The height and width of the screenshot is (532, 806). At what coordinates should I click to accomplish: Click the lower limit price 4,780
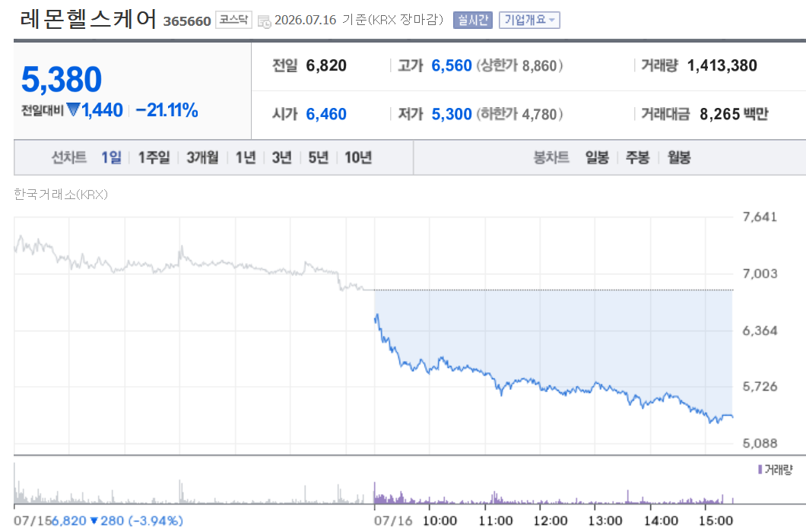click(x=539, y=114)
